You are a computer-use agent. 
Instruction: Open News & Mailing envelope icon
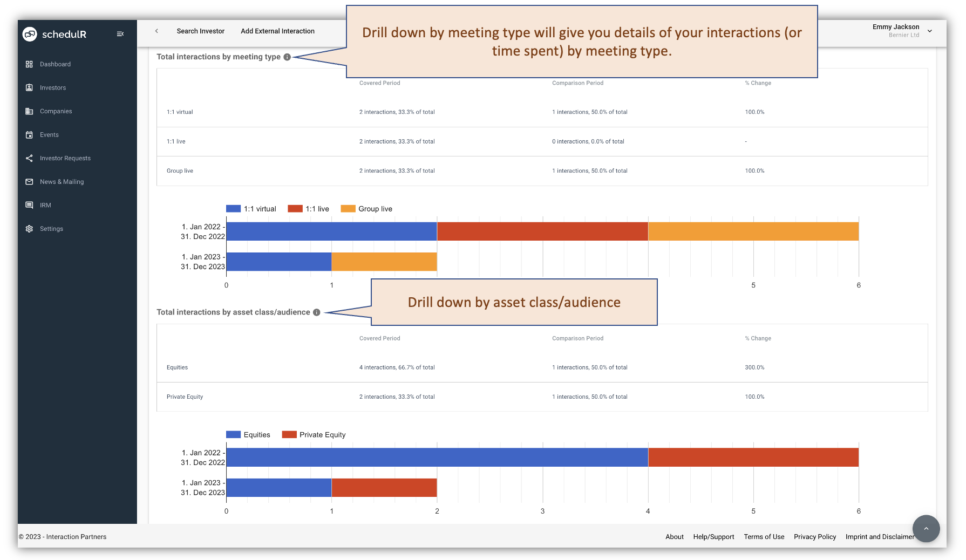[x=30, y=182]
